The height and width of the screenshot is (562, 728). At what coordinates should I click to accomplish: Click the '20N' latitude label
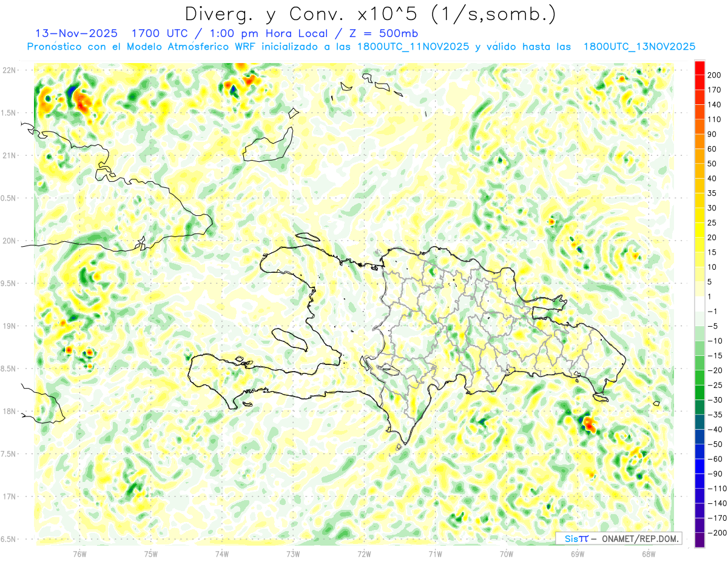pyautogui.click(x=8, y=241)
